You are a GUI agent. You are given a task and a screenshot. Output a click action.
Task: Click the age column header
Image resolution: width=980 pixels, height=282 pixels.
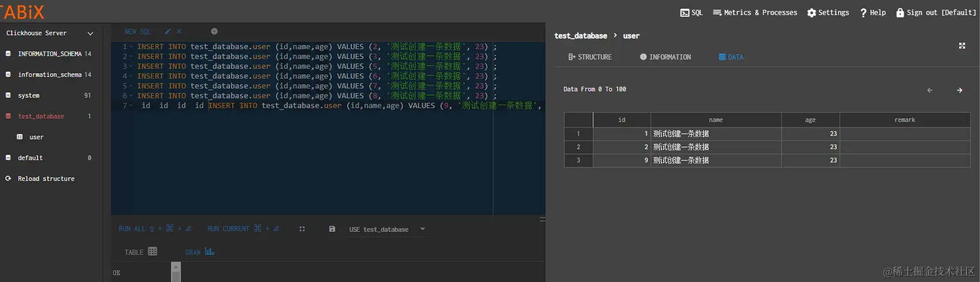tap(810, 120)
